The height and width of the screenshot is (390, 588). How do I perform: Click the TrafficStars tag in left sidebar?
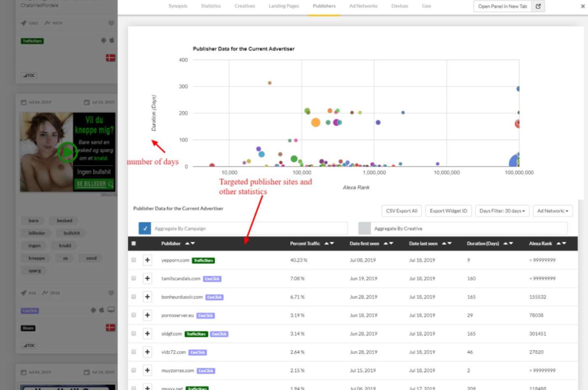(x=32, y=41)
